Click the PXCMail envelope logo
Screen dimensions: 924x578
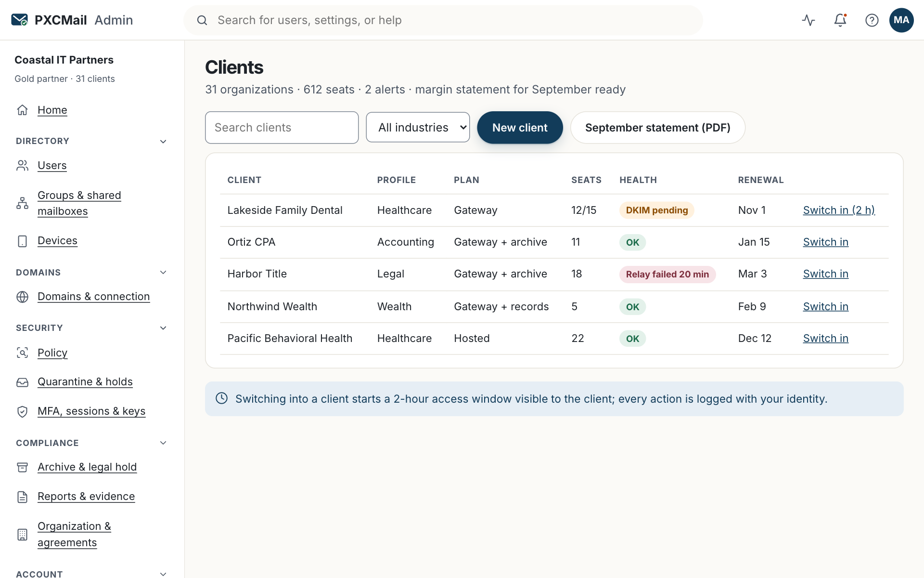click(x=20, y=20)
